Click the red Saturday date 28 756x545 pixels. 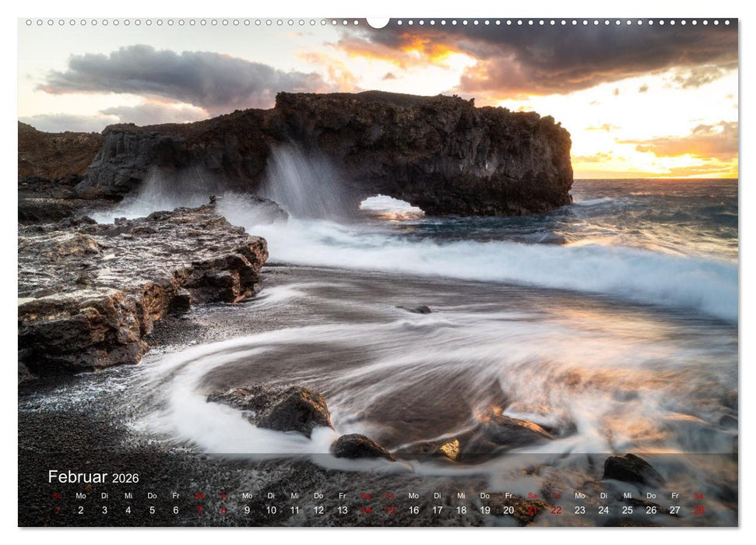697,510
